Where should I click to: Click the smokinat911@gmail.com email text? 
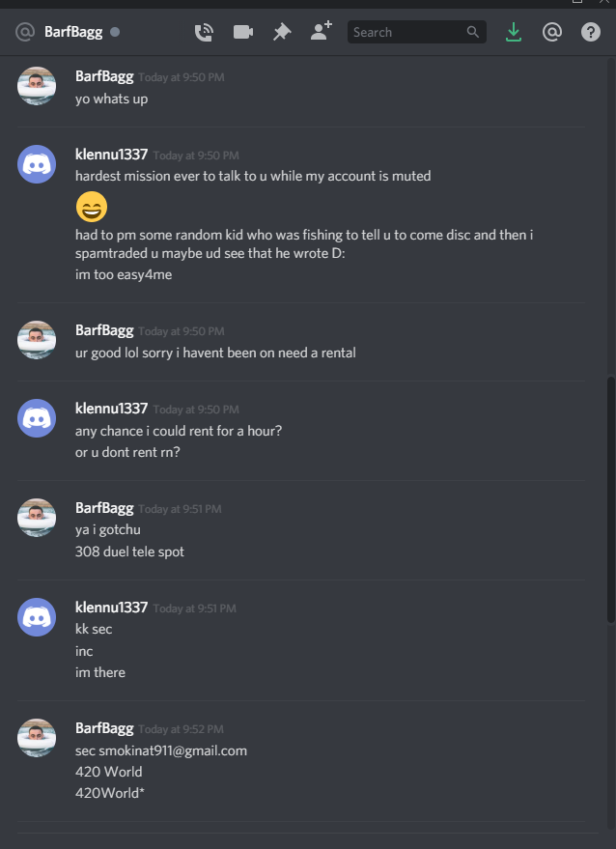tap(173, 750)
